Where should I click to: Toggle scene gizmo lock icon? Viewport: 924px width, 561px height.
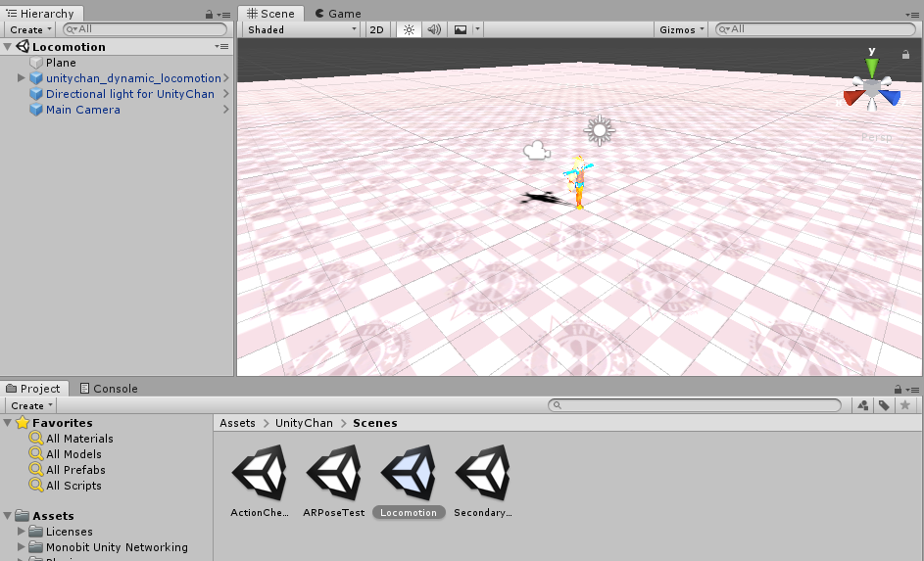(x=905, y=55)
